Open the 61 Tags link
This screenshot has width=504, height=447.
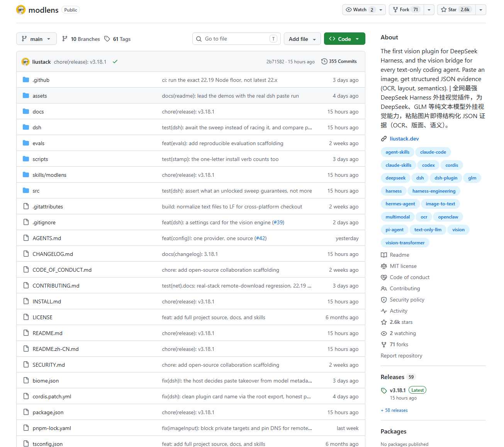click(118, 39)
